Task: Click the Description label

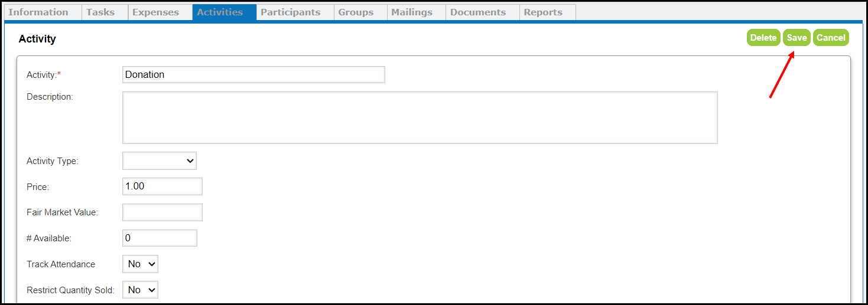Action: [x=50, y=97]
